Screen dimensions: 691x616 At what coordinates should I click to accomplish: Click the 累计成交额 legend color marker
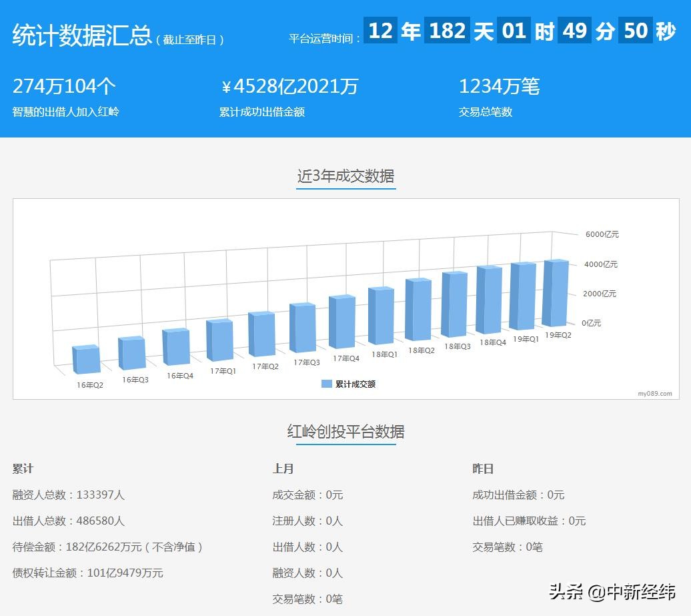[325, 383]
